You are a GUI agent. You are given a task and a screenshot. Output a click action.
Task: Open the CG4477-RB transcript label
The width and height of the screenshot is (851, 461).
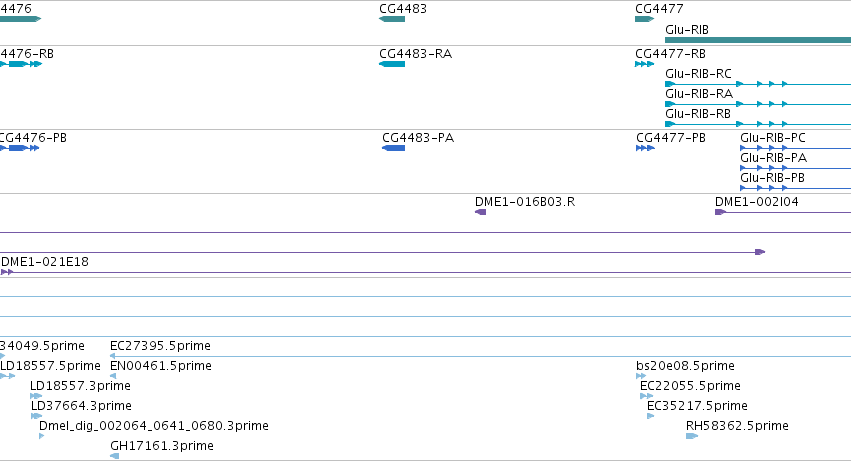coord(670,54)
